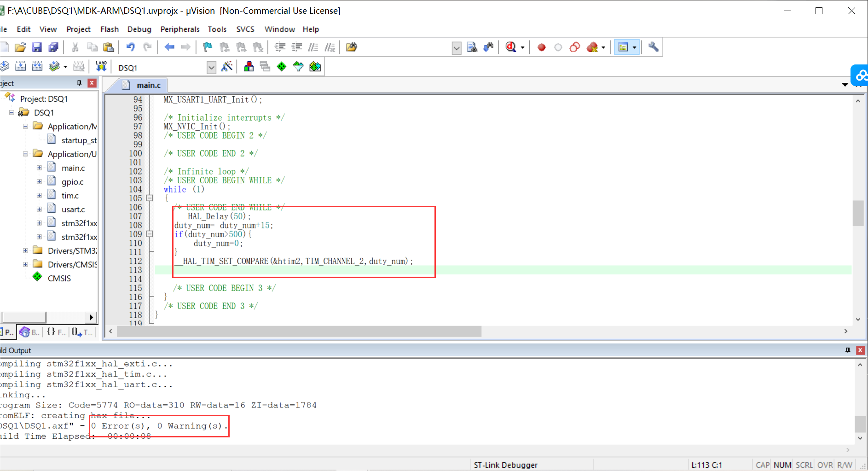868x471 pixels.
Task: Open Manage Run-Time Environment green diamond
Action: 282,67
